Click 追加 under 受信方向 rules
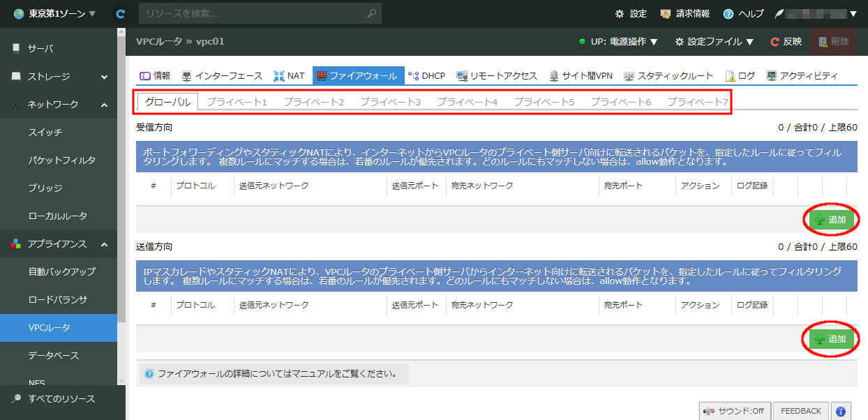The width and height of the screenshot is (868, 420). click(x=830, y=219)
